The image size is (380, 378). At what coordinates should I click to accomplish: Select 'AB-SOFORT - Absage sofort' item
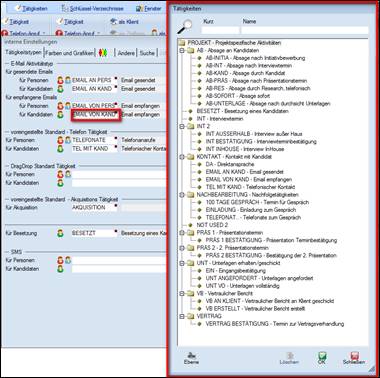238,96
